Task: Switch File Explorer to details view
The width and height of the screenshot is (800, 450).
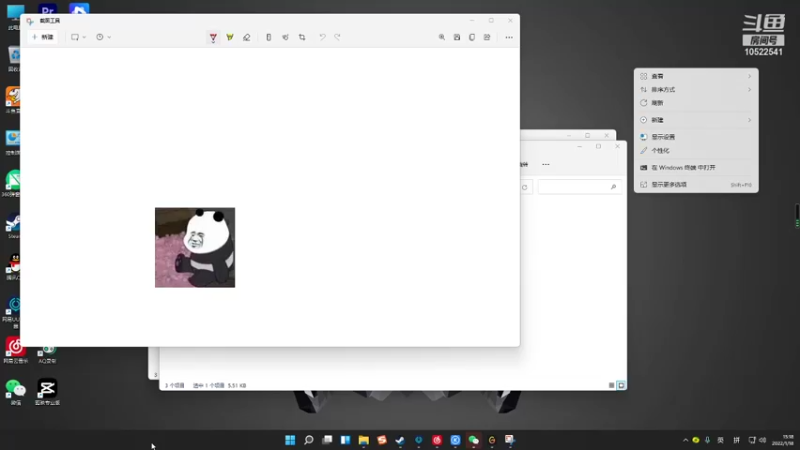Action: point(611,385)
